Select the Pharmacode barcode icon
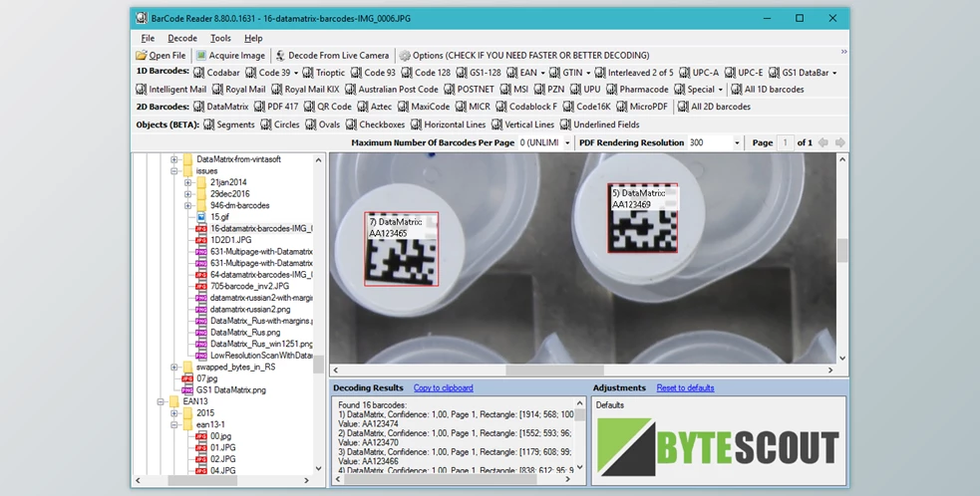 tap(611, 90)
